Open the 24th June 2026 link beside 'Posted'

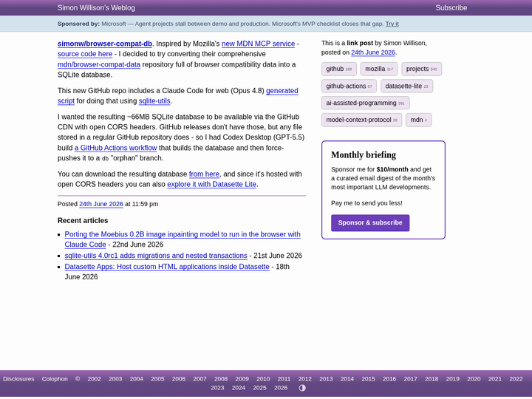101,204
